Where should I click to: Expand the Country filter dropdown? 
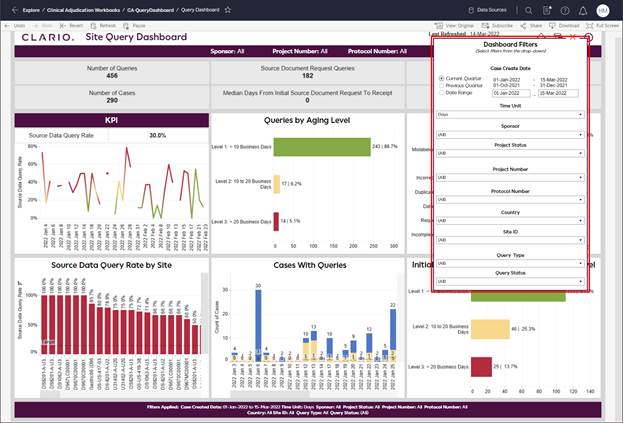pos(510,221)
